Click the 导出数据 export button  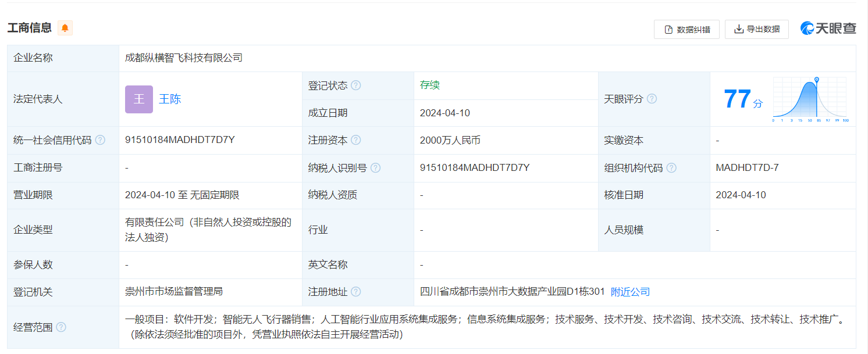click(x=756, y=29)
